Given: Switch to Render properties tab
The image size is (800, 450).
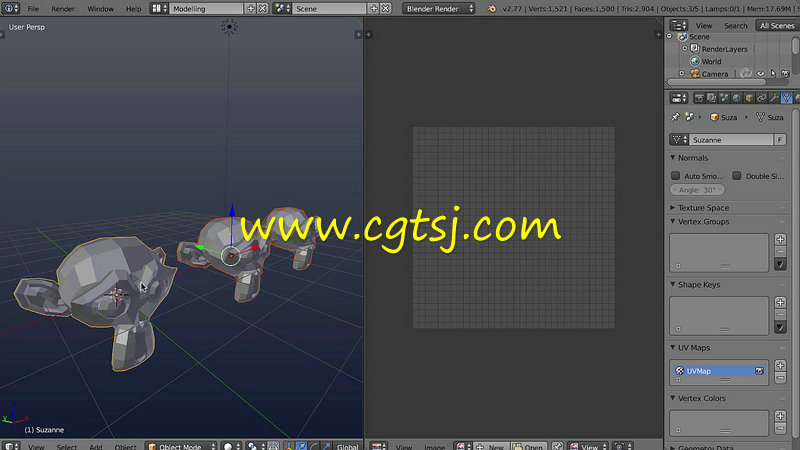Looking at the screenshot, I should [699, 97].
